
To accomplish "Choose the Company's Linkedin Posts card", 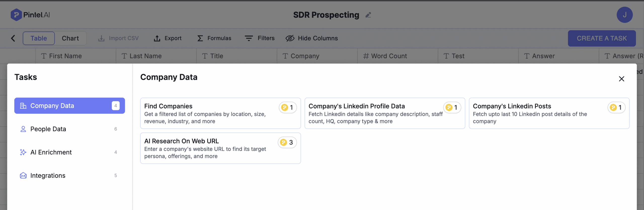I will click(549, 113).
